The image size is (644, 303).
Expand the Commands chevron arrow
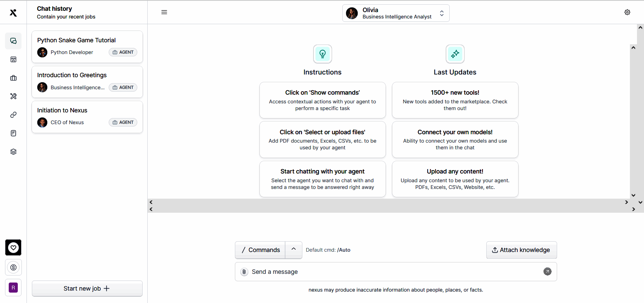(x=294, y=249)
